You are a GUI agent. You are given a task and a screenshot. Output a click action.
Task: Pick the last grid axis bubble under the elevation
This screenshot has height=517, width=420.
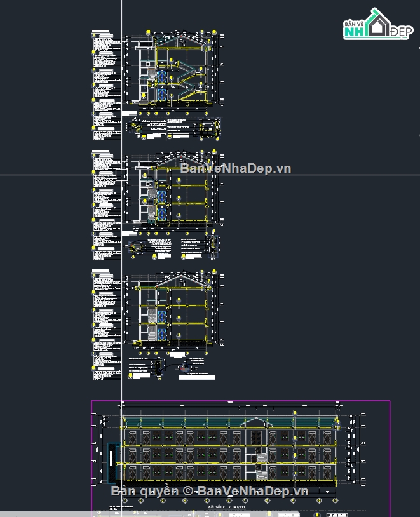[335, 500]
